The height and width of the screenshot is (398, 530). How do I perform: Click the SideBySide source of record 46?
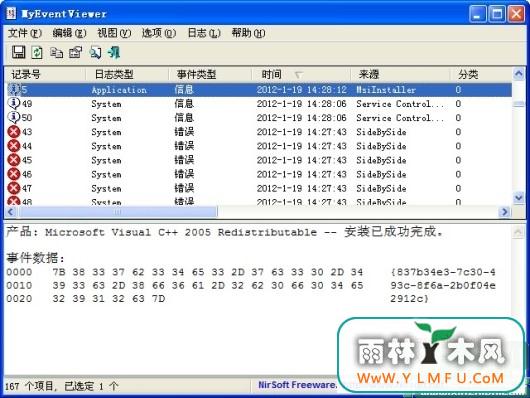(x=381, y=174)
